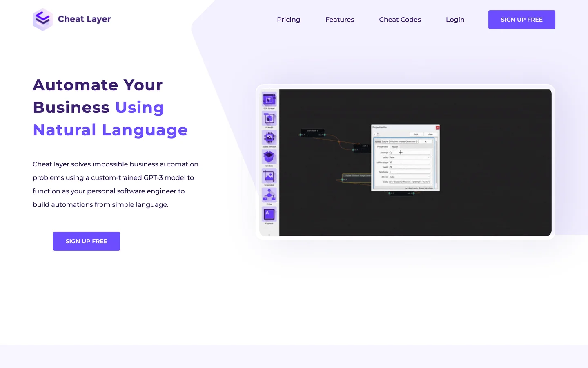Select the If Else flowchart icon
Image resolution: width=588 pixels, height=368 pixels.
click(x=269, y=195)
